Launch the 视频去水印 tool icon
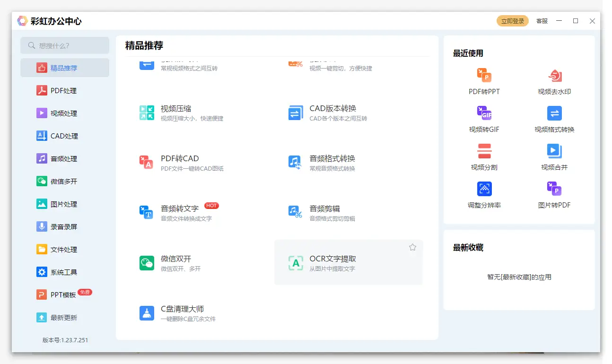 click(554, 76)
